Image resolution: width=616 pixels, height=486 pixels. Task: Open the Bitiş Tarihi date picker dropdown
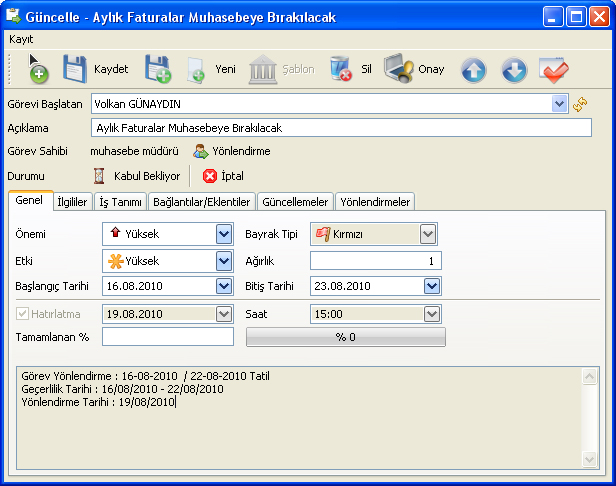(432, 286)
